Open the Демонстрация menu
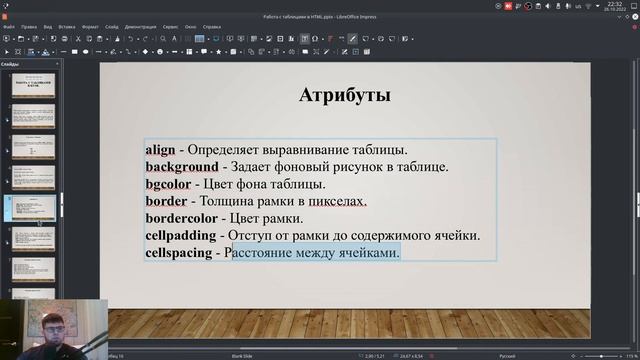Viewport: 640px width, 360px height. pyautogui.click(x=140, y=27)
